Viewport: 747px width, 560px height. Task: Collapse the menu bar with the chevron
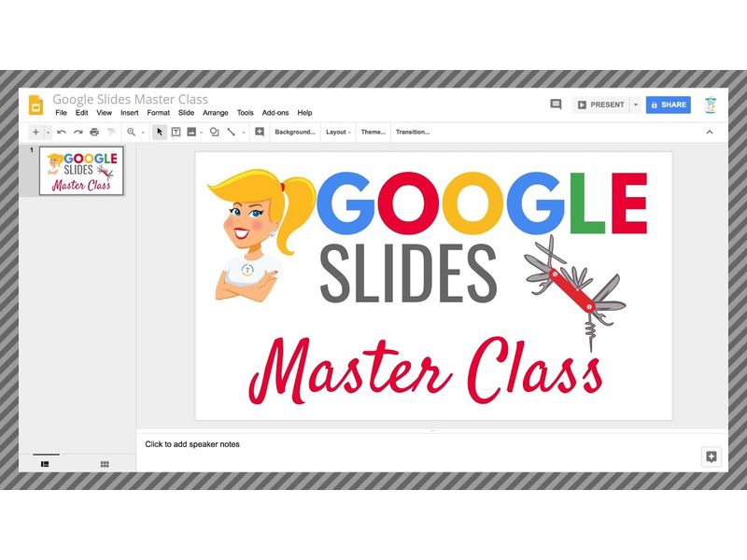pyautogui.click(x=711, y=133)
